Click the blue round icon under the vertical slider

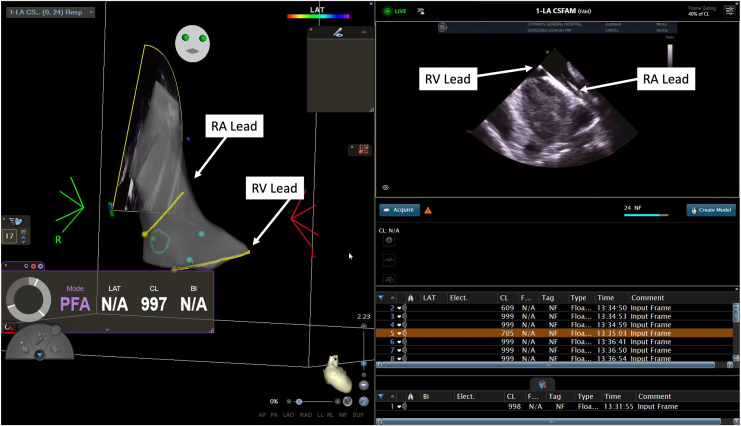coord(363,385)
